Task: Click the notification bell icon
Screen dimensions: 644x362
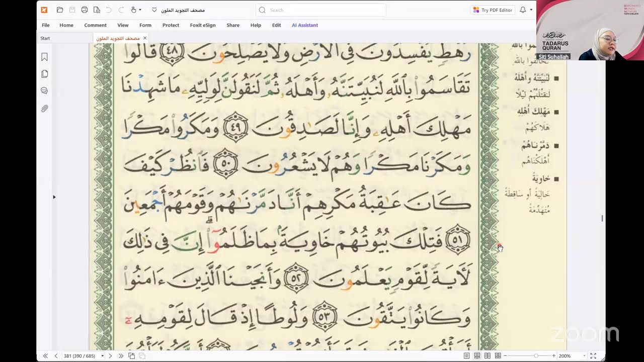Action: click(523, 10)
